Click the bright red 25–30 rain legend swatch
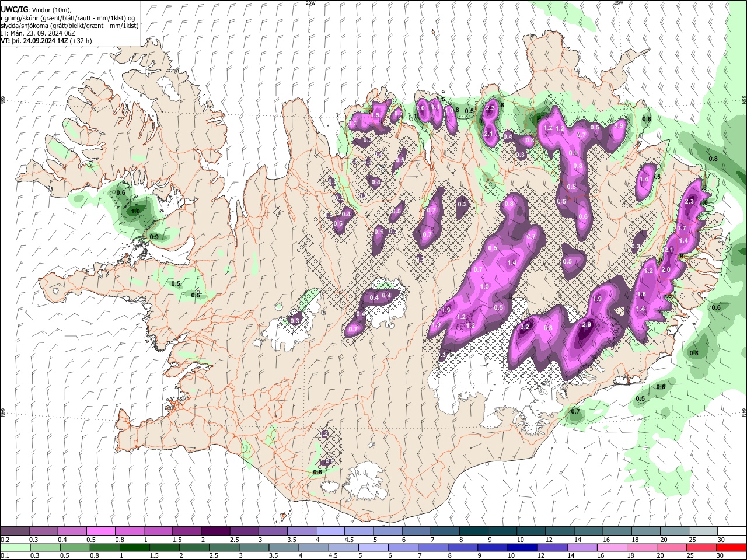Screen dimensions: 747x560 click(x=731, y=547)
